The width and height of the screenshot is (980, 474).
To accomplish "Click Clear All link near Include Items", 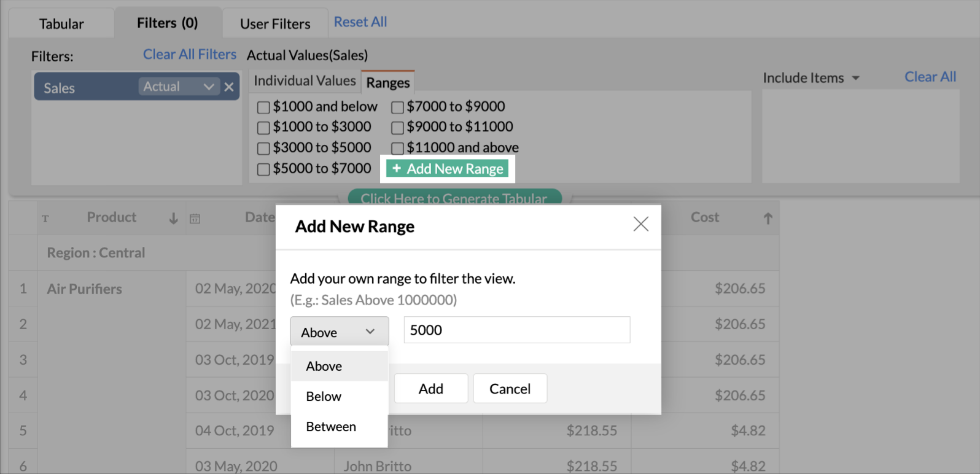I will [930, 77].
